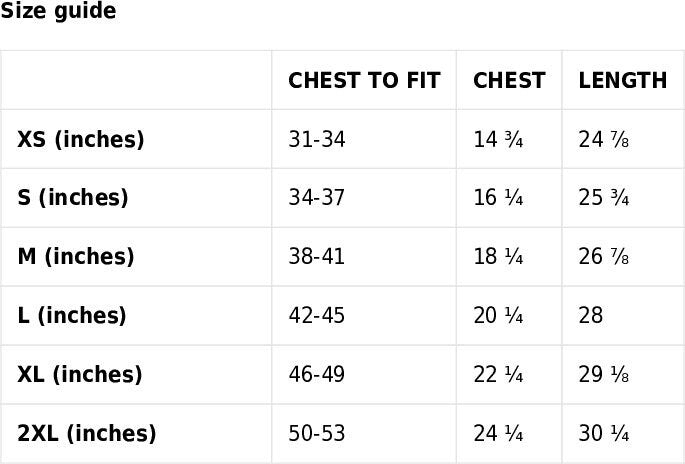
Task: Click the 46-49 chest to fit cell
Action: pos(316,375)
